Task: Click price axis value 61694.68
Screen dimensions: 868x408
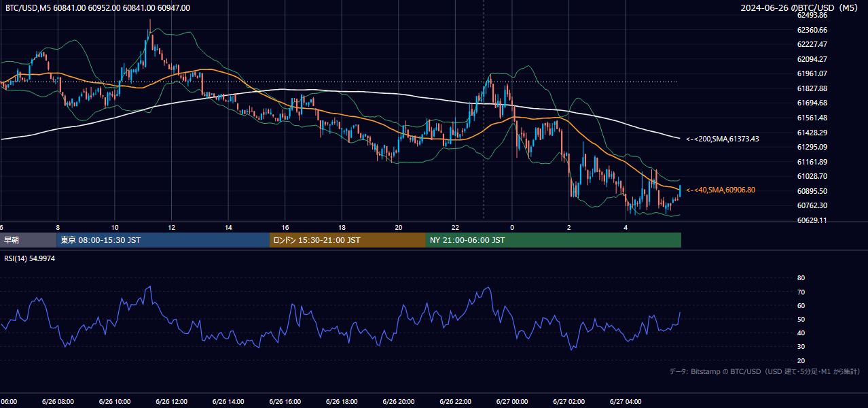Action: (x=812, y=103)
